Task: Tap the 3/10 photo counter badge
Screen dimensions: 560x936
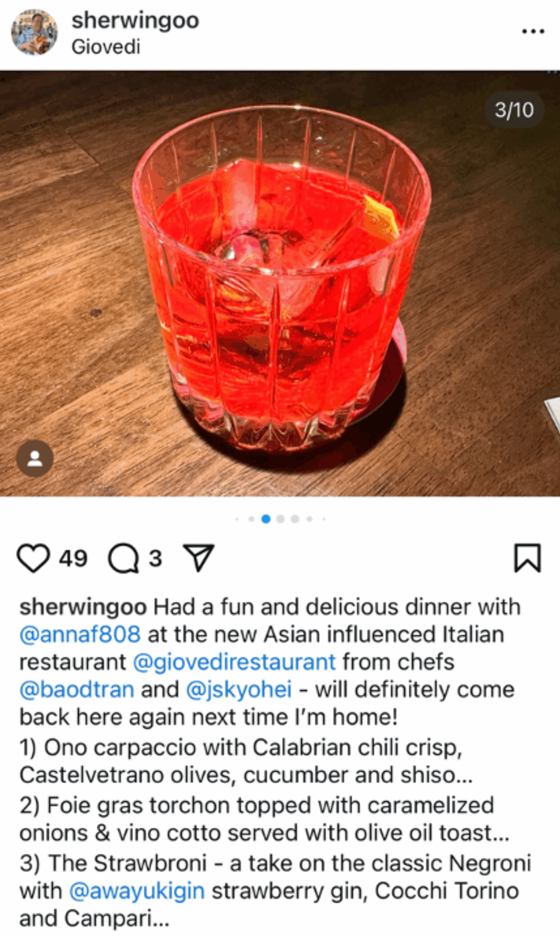Action: click(514, 110)
